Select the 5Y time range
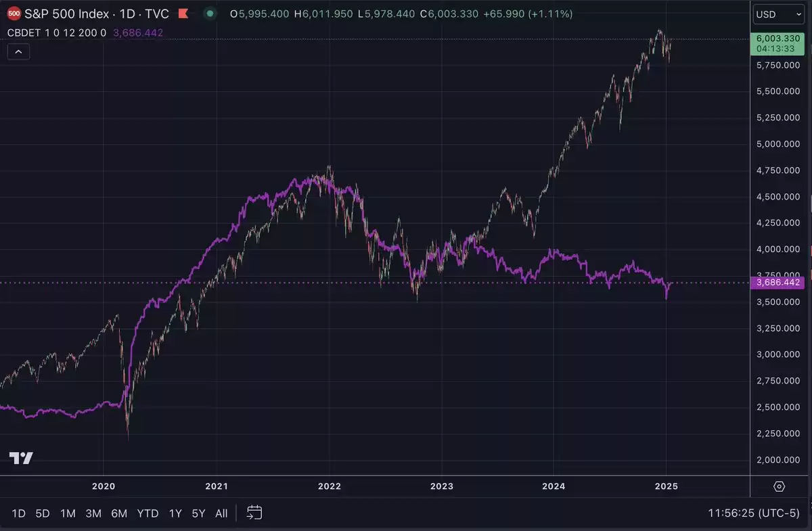Image resolution: width=812 pixels, height=531 pixels. pos(198,513)
